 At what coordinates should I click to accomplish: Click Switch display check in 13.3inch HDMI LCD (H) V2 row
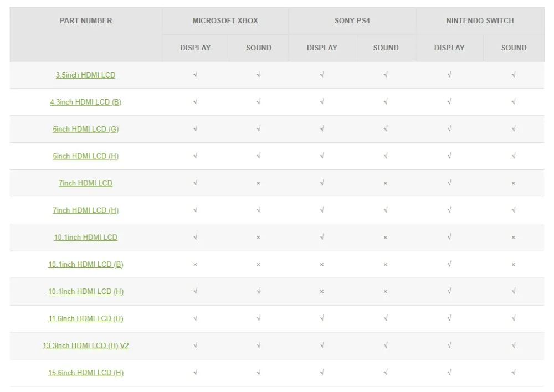click(449, 345)
